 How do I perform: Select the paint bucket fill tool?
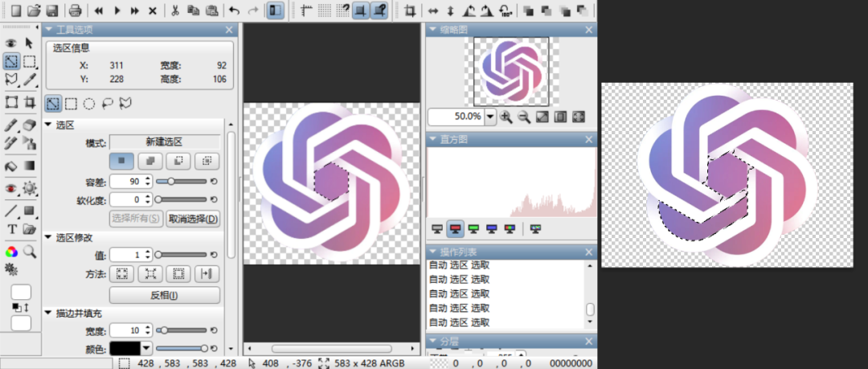click(x=11, y=166)
